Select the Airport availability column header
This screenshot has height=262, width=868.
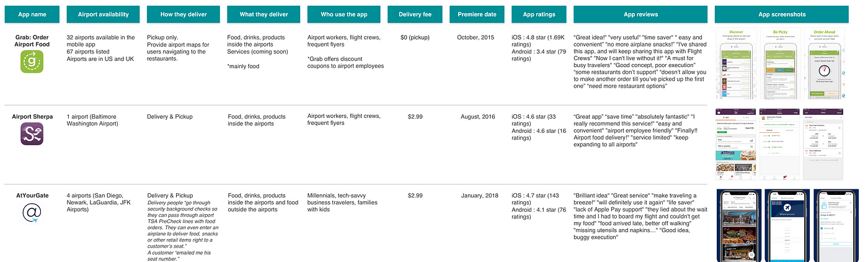pos(100,14)
